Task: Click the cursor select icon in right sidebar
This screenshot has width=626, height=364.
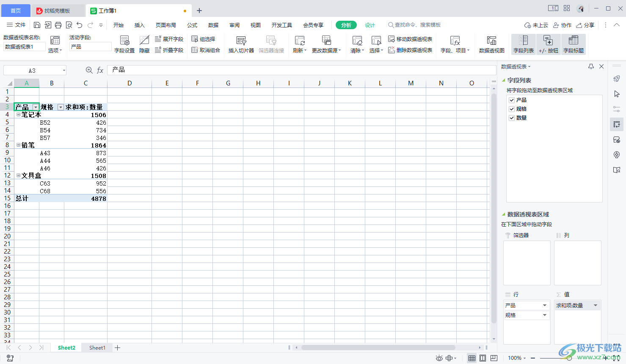Action: [617, 94]
